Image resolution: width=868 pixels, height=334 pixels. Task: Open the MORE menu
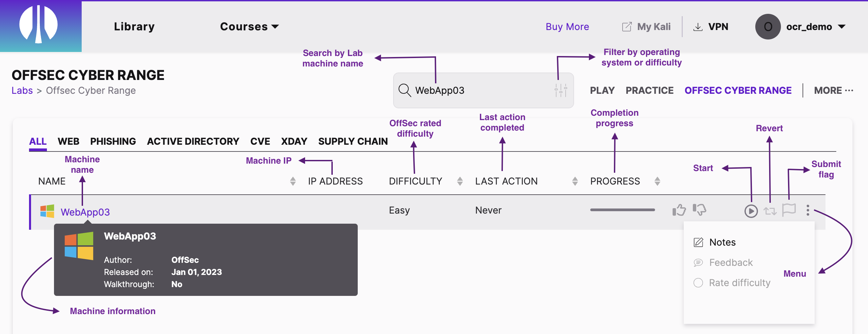click(x=834, y=90)
